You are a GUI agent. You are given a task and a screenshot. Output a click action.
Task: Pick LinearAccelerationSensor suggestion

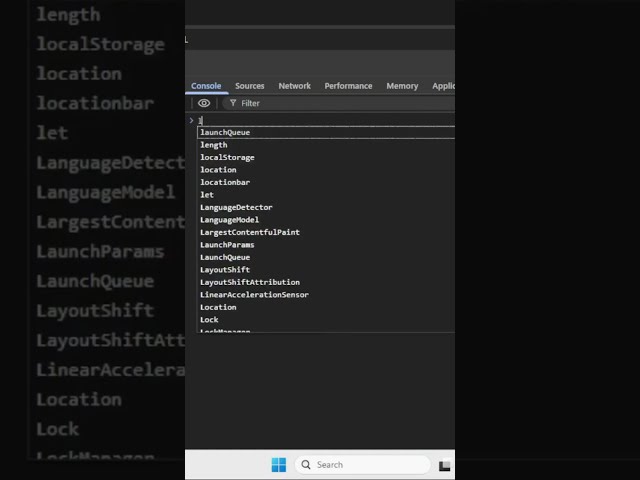click(326, 295)
